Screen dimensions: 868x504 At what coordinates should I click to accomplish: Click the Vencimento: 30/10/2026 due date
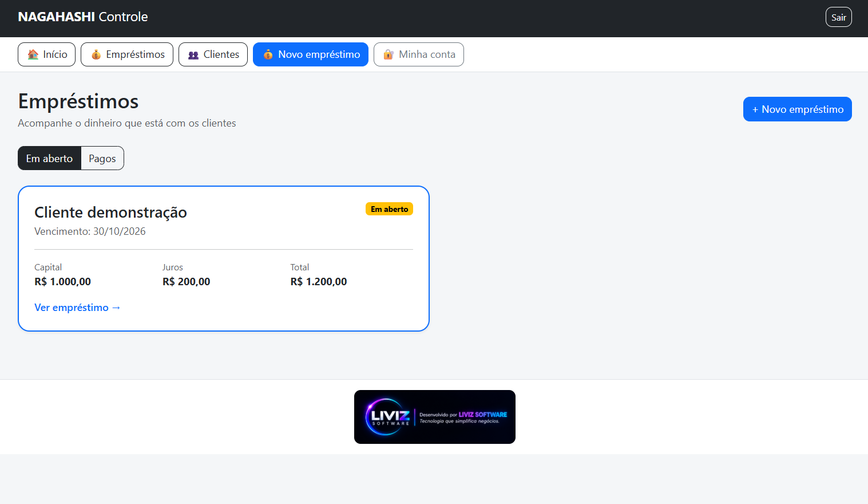pyautogui.click(x=90, y=231)
